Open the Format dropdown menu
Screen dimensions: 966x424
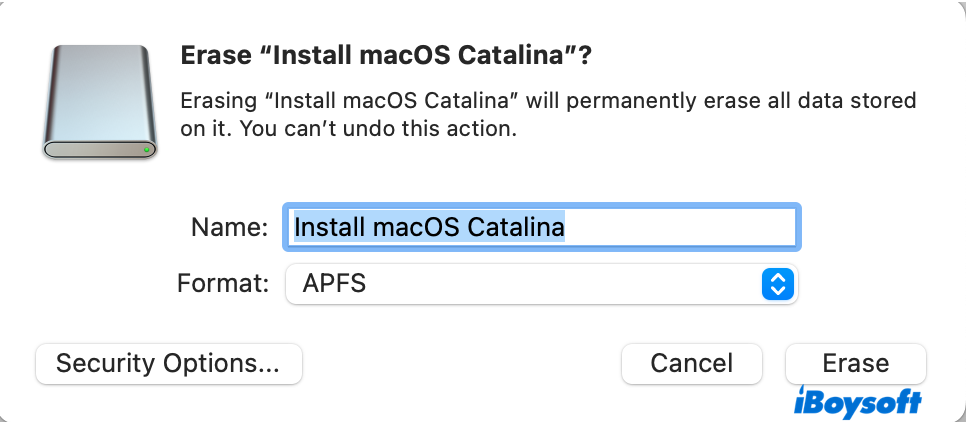pos(540,284)
